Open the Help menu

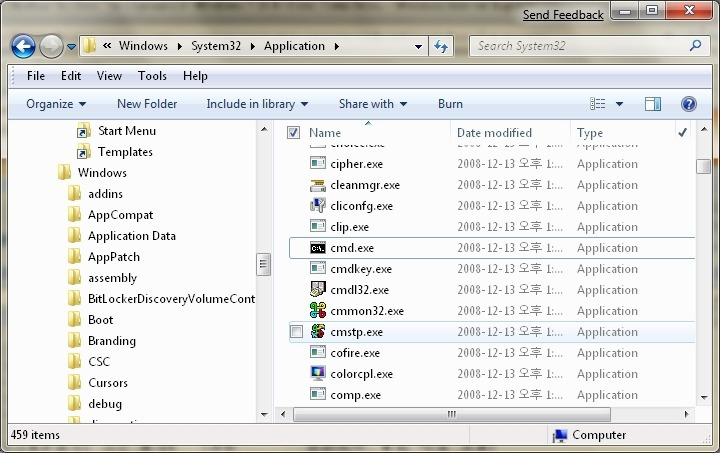coord(195,76)
